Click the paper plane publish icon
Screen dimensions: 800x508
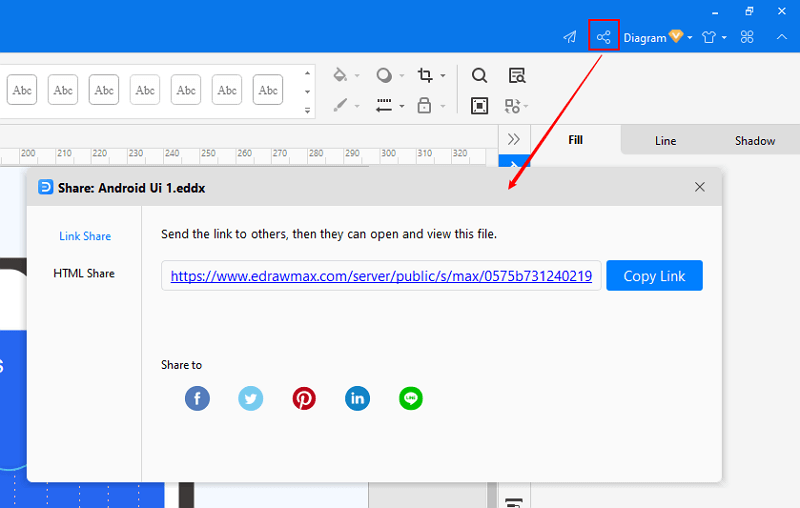pyautogui.click(x=570, y=37)
